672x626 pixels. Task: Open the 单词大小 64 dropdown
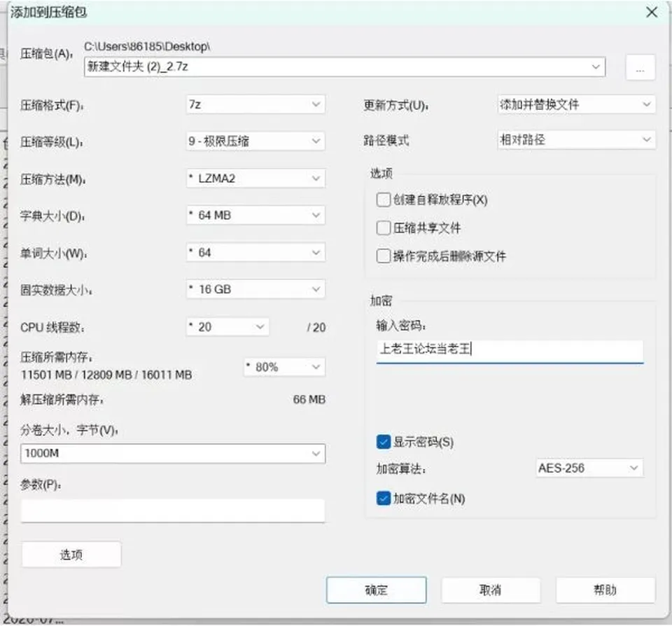point(255,253)
